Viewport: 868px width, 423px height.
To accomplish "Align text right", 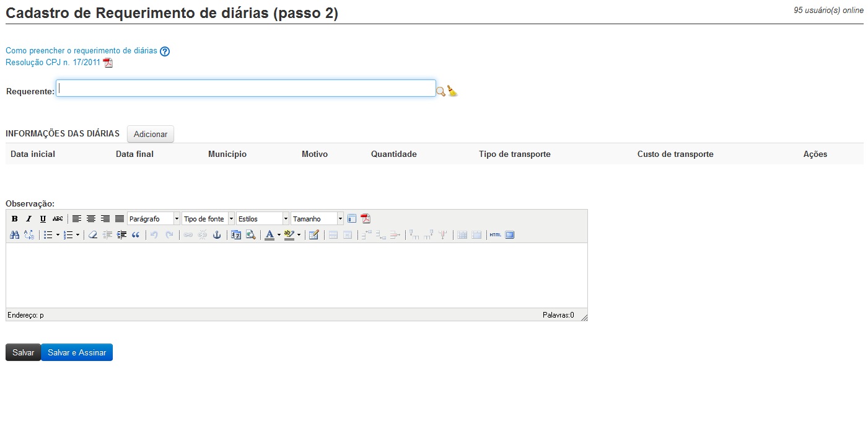I will tap(105, 219).
